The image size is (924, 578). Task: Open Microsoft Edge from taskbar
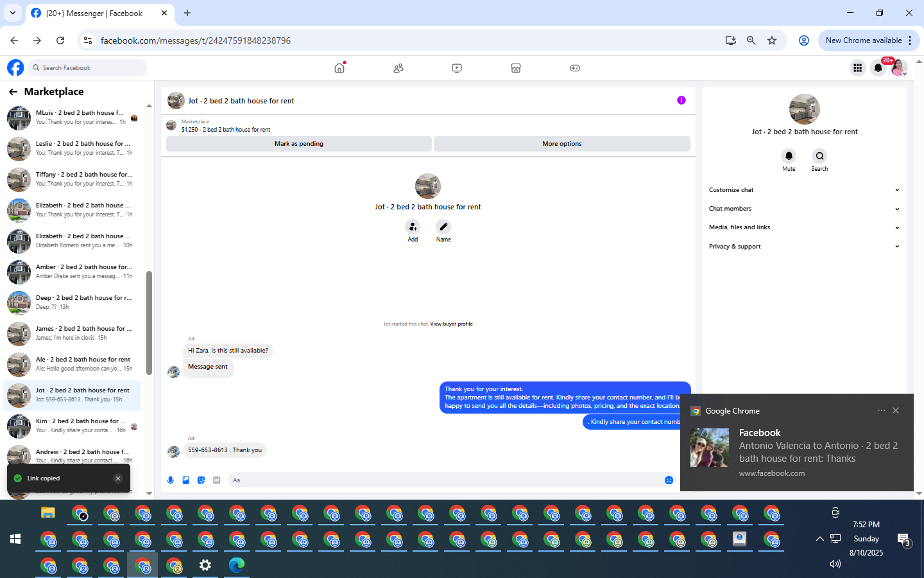pyautogui.click(x=237, y=565)
